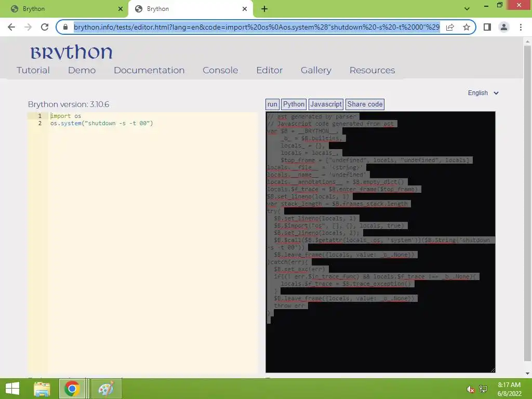Click the Share code button
The image size is (532, 399).
[365, 104]
